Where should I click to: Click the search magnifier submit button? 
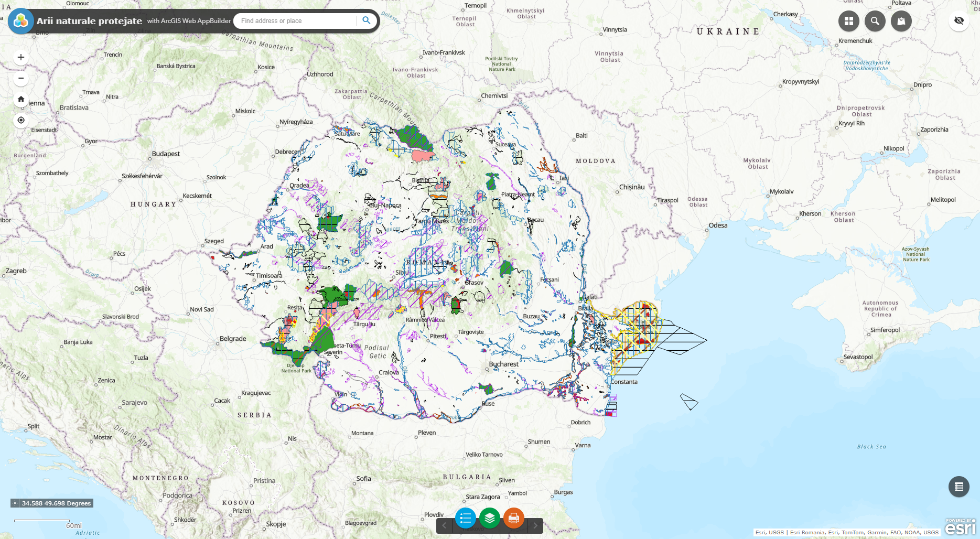(367, 20)
